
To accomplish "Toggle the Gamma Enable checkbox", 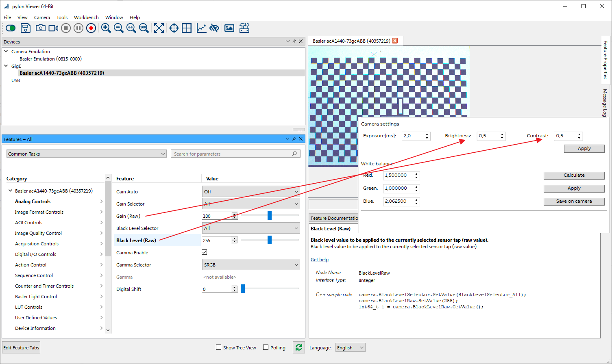I will click(x=205, y=252).
